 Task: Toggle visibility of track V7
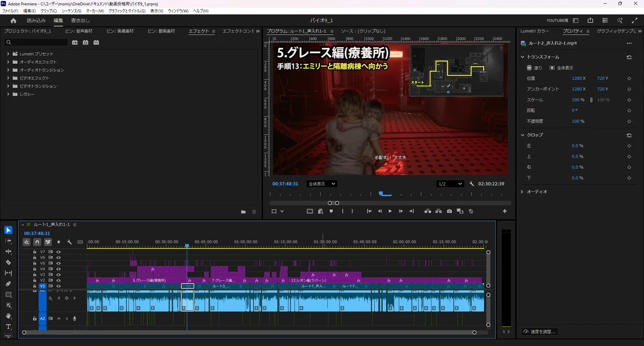(58, 252)
